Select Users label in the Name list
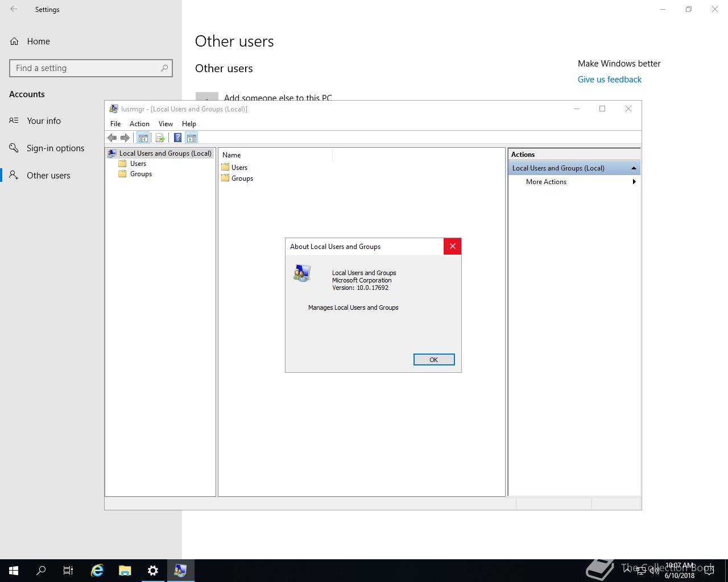This screenshot has height=582, width=728. (239, 168)
